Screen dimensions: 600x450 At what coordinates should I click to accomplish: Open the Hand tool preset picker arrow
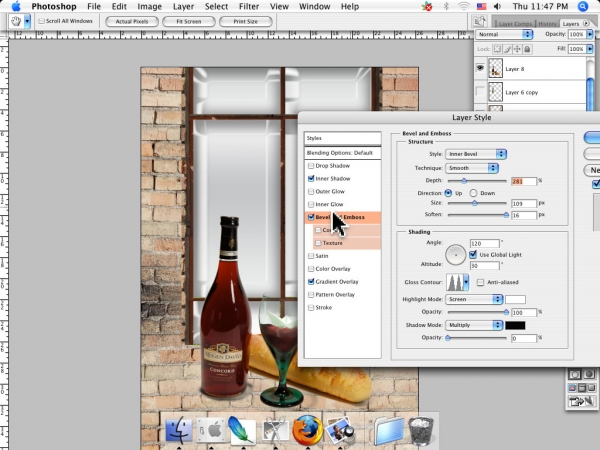click(x=27, y=21)
